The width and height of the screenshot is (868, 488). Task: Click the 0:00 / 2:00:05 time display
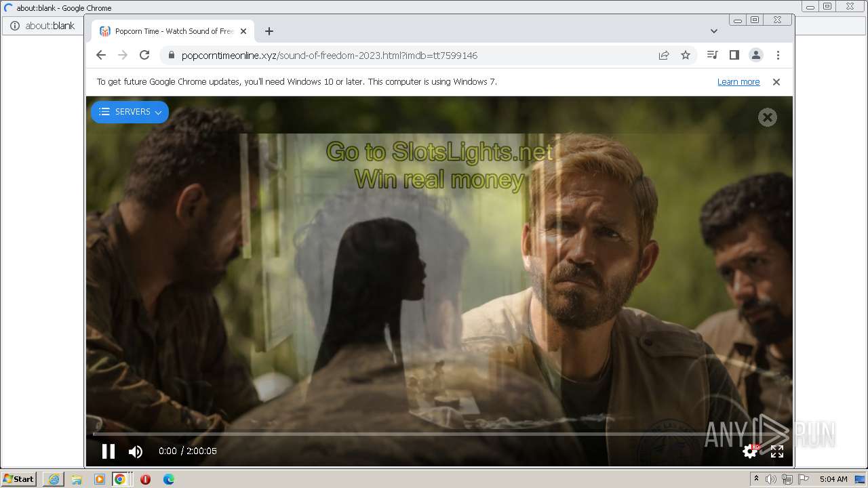pos(188,451)
